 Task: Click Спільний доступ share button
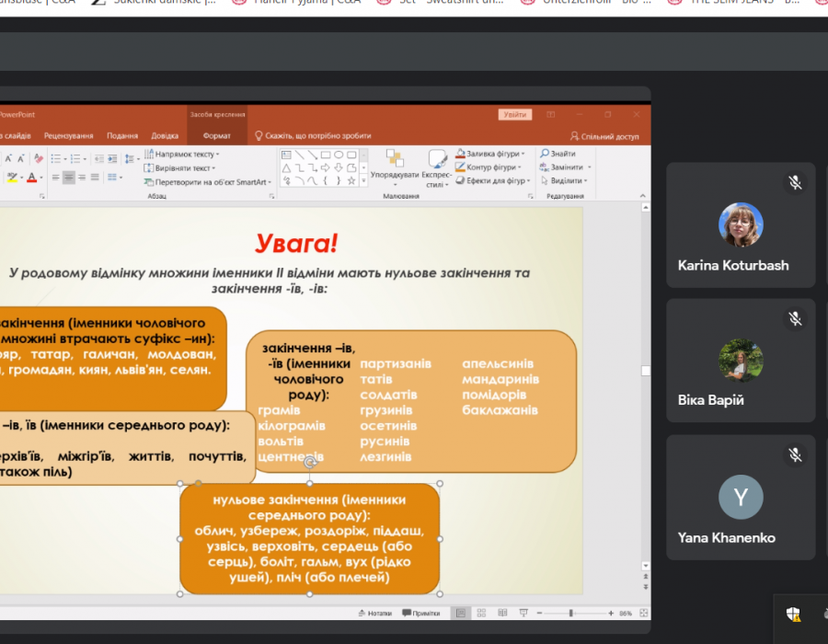(x=604, y=136)
